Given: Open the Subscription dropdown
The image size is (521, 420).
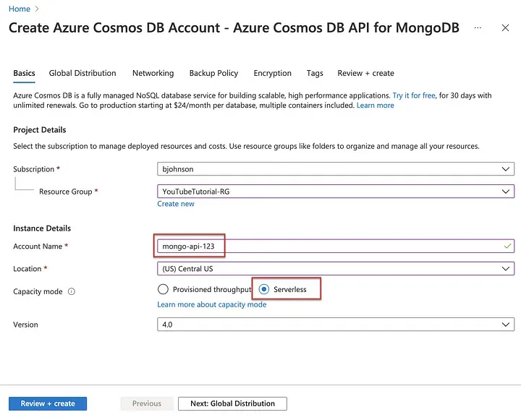Looking at the screenshot, I should [x=336, y=169].
